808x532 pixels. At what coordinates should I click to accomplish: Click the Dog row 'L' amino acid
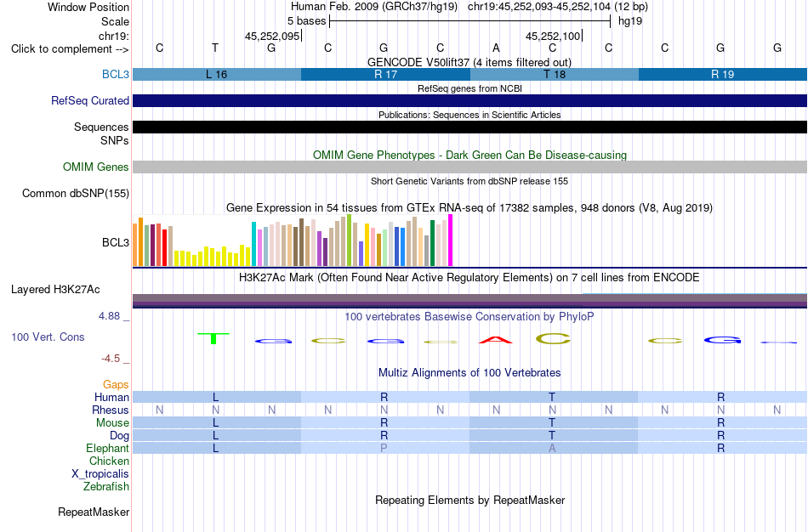pos(216,436)
